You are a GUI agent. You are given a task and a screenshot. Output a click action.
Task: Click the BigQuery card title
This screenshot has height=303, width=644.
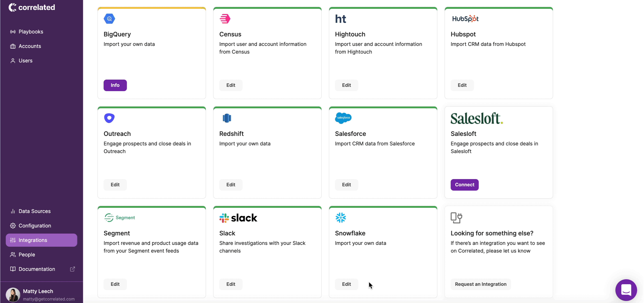pos(117,34)
